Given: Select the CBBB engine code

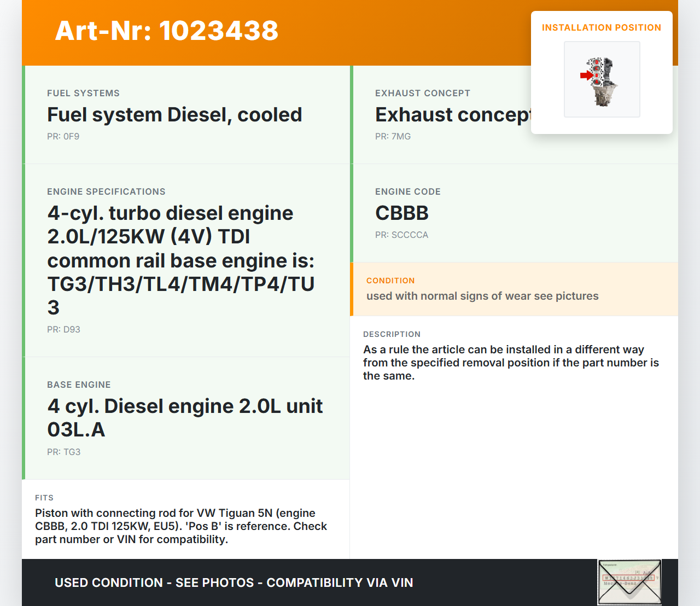Looking at the screenshot, I should pos(401,213).
